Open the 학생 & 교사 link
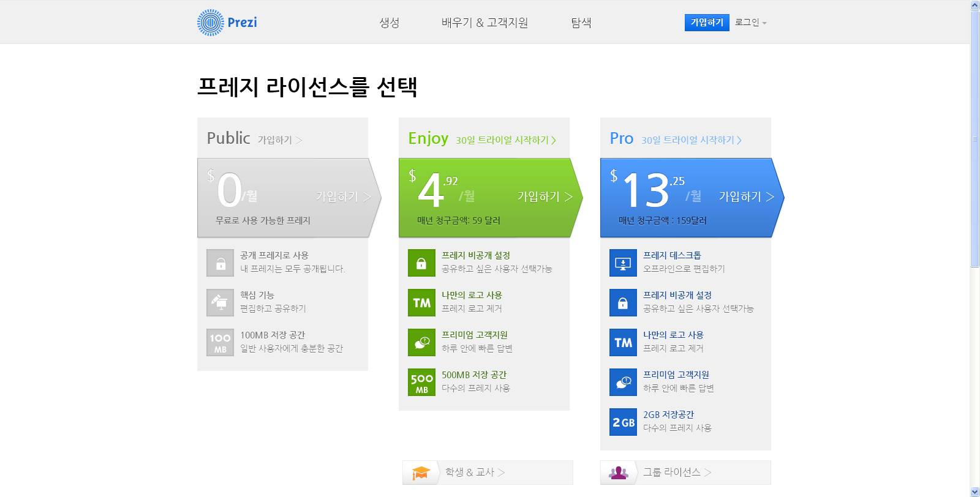The image size is (980, 497). [475, 473]
